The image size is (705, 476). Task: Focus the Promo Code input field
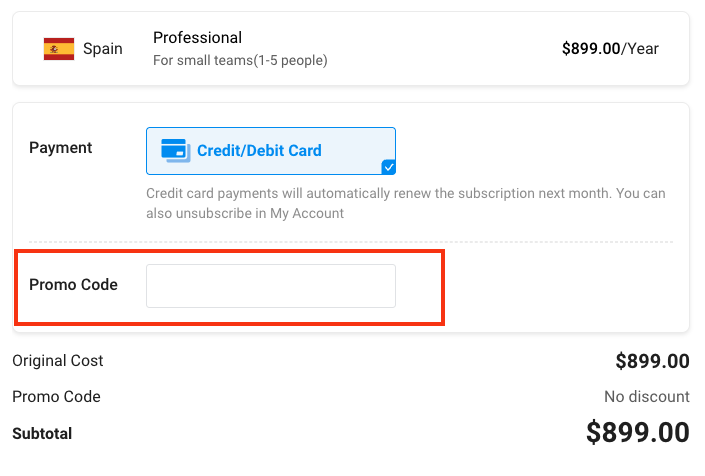[x=271, y=286]
